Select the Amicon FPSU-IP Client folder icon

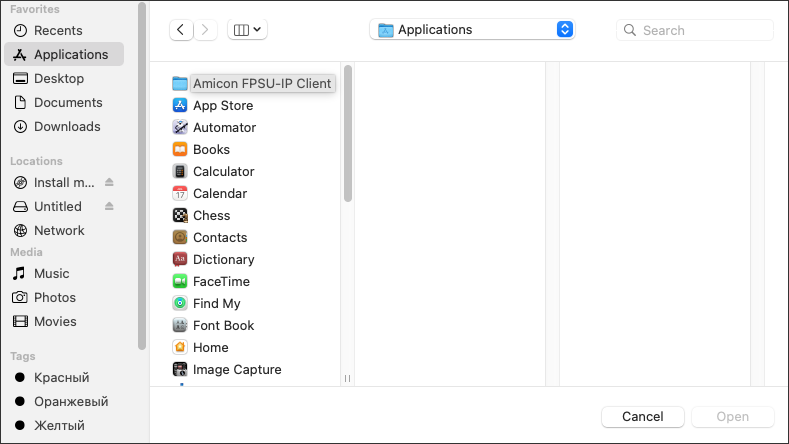click(x=180, y=84)
